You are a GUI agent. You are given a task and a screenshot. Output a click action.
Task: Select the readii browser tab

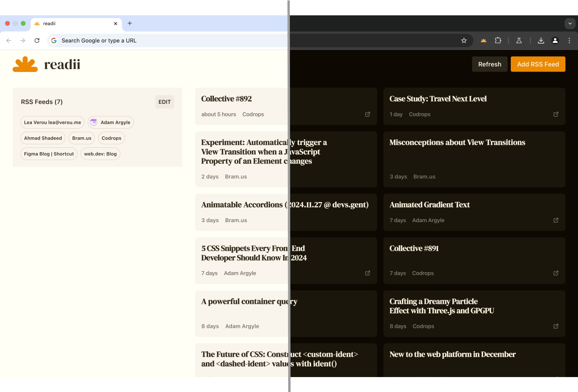[71, 24]
